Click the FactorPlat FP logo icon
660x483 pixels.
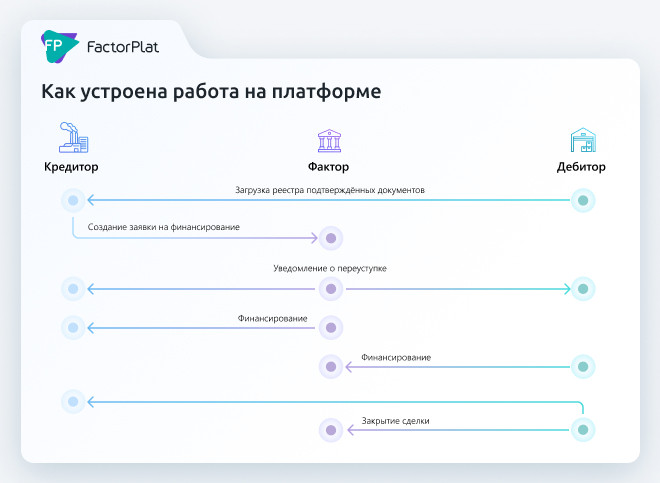59,46
